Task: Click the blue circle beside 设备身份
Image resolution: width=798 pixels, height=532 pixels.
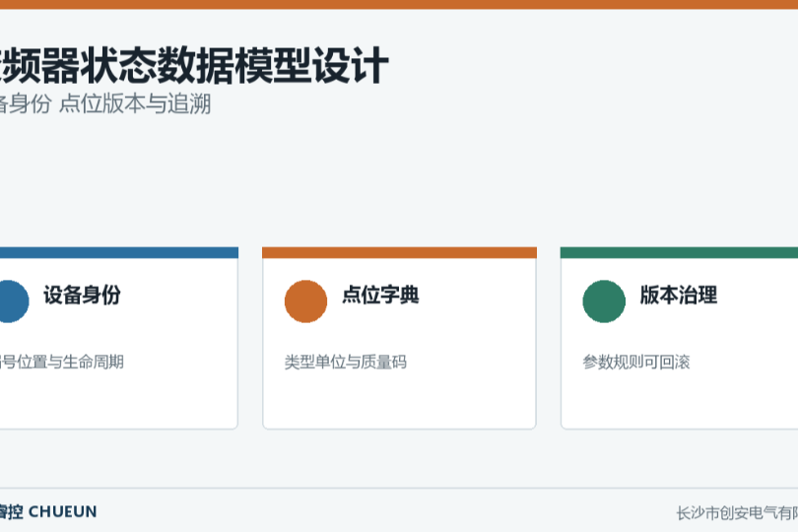Action: click(10, 301)
